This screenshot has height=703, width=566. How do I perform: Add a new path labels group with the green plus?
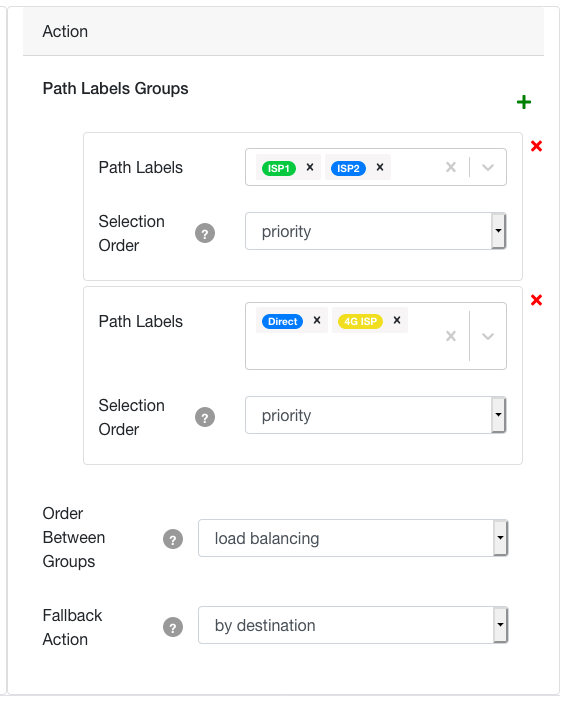coord(523,102)
